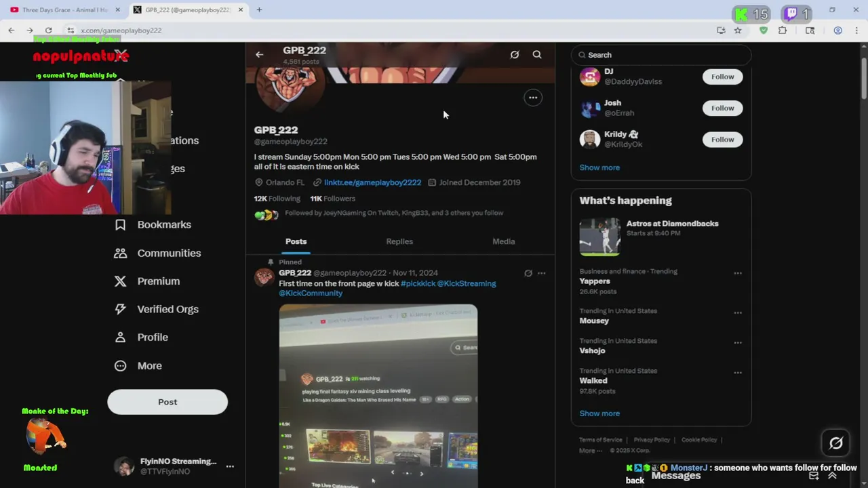
Task: Open Grok icon in profile header
Action: [515, 55]
